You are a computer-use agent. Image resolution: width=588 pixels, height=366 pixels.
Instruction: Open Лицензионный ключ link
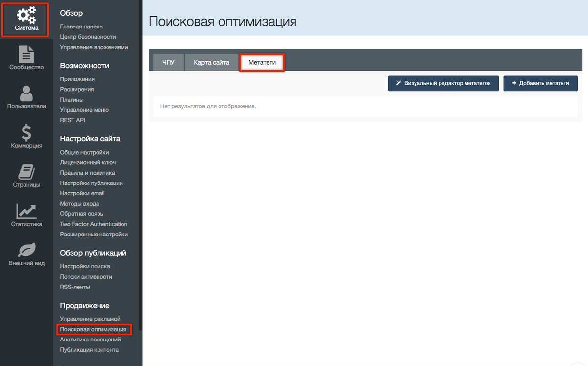coord(88,162)
